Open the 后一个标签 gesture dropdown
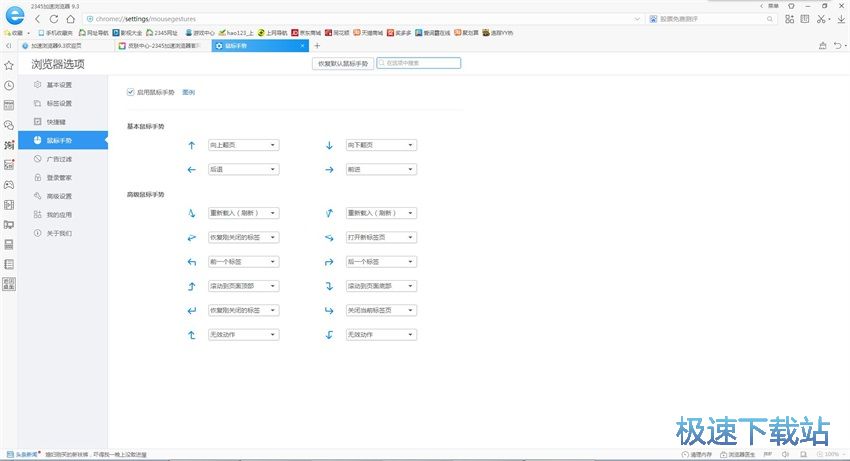 coord(381,261)
